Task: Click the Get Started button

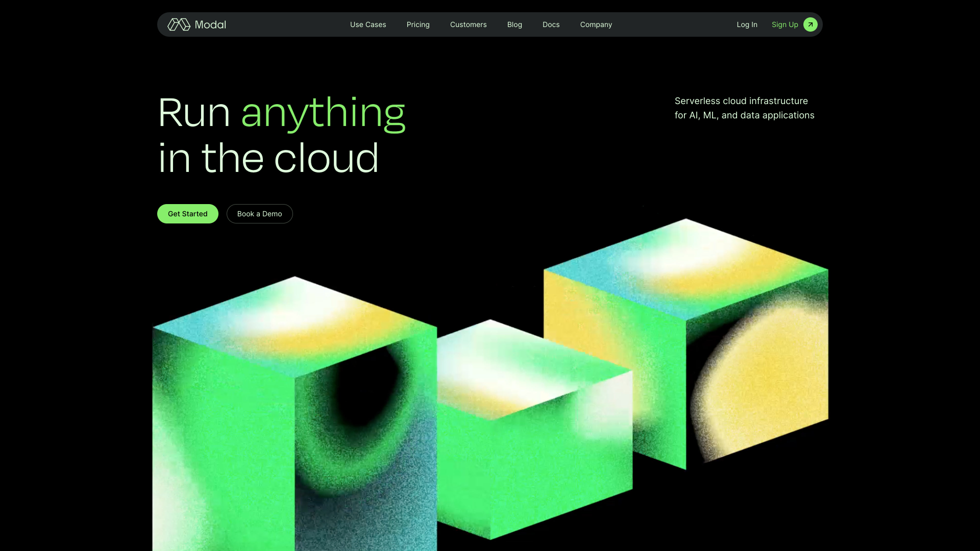Action: coord(187,213)
